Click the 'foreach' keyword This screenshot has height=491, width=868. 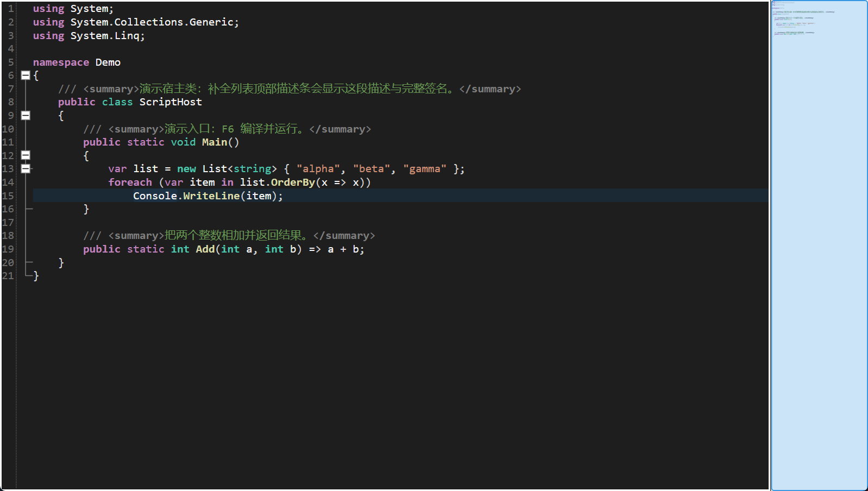click(130, 182)
